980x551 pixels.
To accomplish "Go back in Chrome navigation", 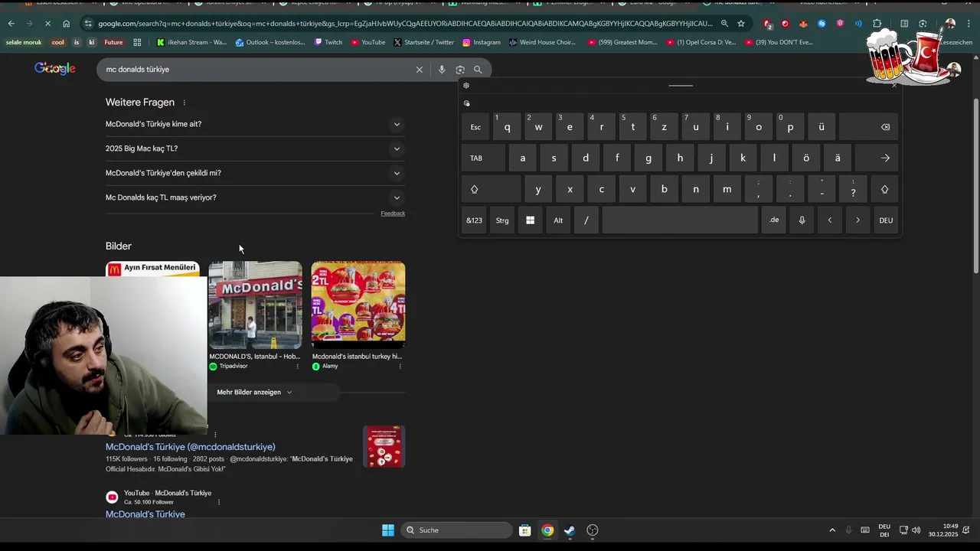I will click(11, 24).
